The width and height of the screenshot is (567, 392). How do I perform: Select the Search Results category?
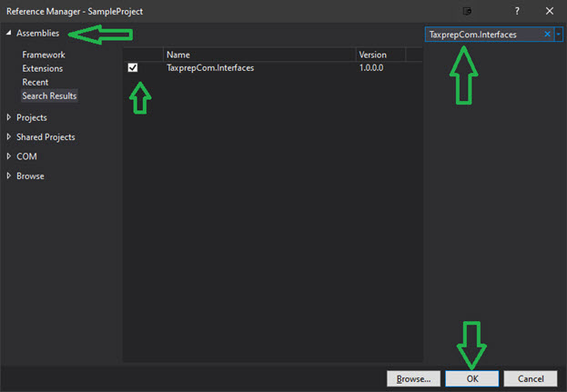[x=49, y=95]
